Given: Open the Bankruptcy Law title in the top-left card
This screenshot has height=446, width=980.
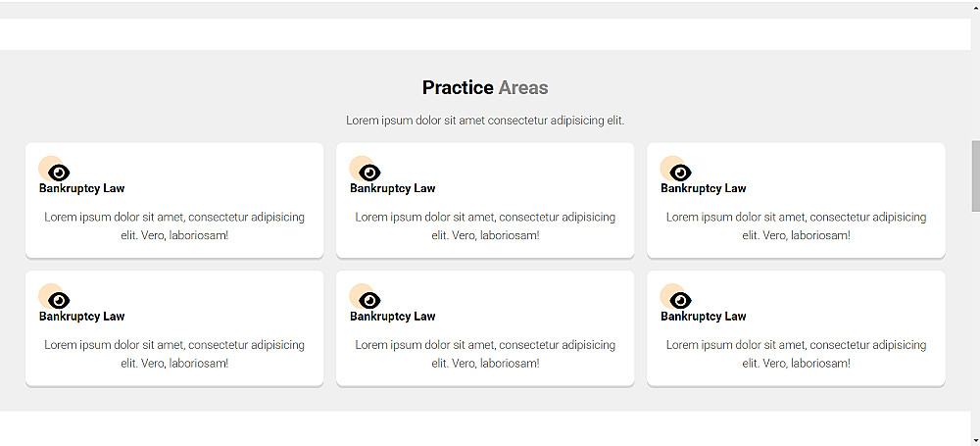Looking at the screenshot, I should point(82,188).
